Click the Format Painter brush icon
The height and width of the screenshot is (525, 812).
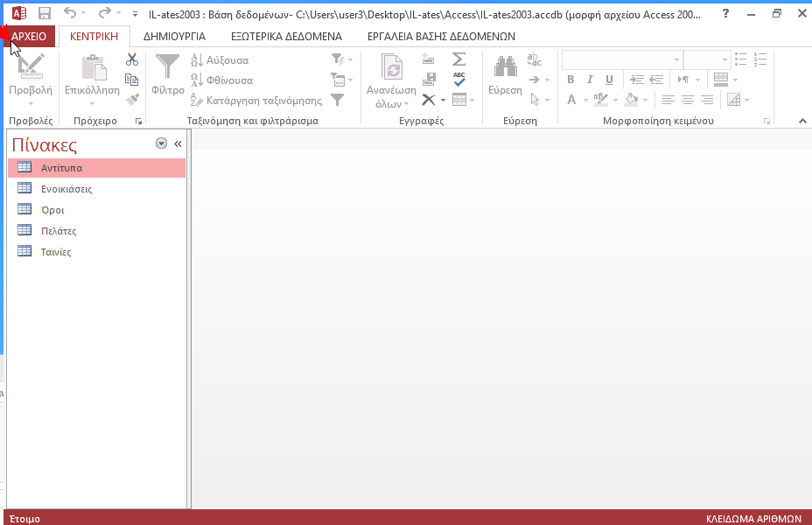(x=132, y=99)
